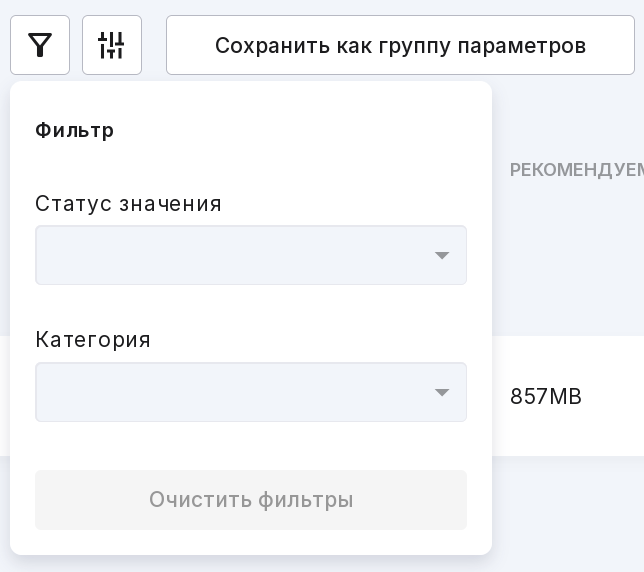
Task: Click the РЕКОМЕНДУЕМ column header
Action: pos(577,170)
